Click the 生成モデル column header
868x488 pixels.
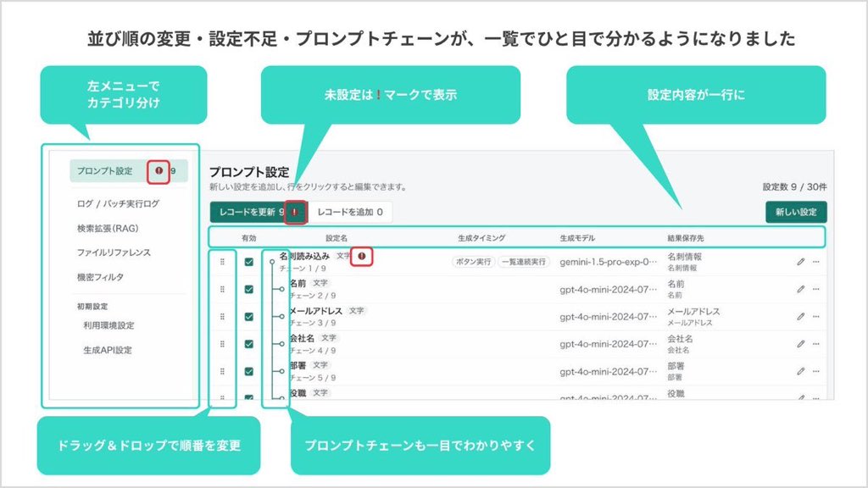coord(577,238)
